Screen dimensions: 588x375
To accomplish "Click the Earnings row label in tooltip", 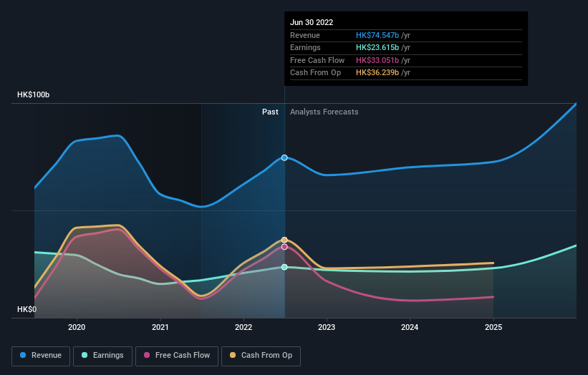I will pyautogui.click(x=305, y=47).
